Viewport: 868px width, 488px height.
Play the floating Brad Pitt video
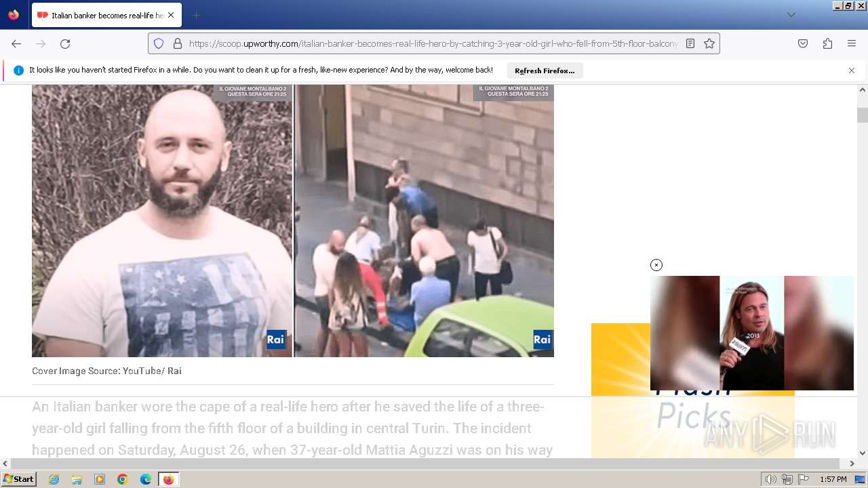(x=752, y=333)
